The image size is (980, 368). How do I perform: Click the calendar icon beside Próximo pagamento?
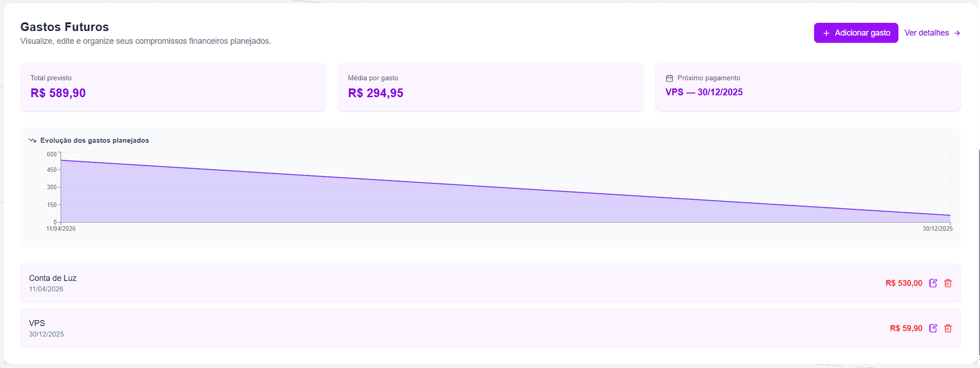pos(669,78)
